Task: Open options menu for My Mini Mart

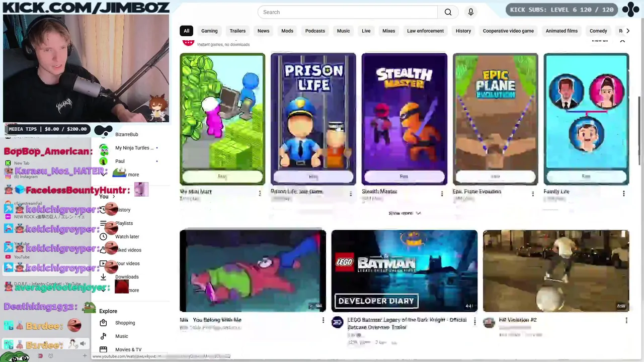Action: tap(260, 194)
